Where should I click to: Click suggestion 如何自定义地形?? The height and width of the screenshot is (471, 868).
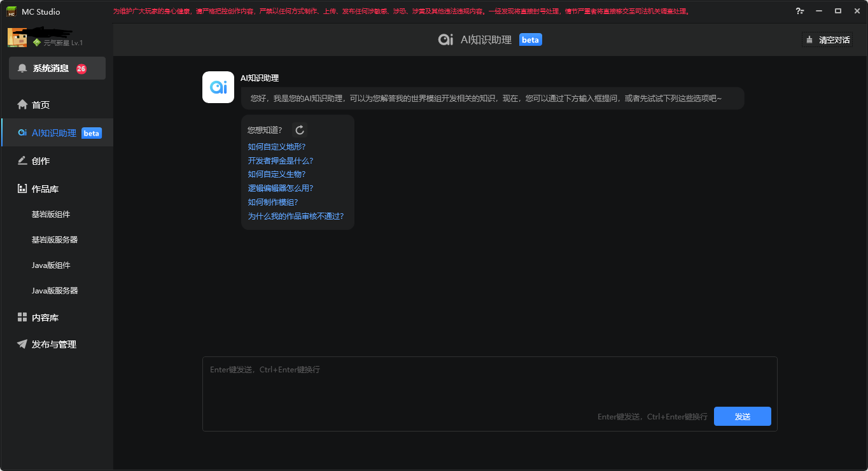coord(277,146)
